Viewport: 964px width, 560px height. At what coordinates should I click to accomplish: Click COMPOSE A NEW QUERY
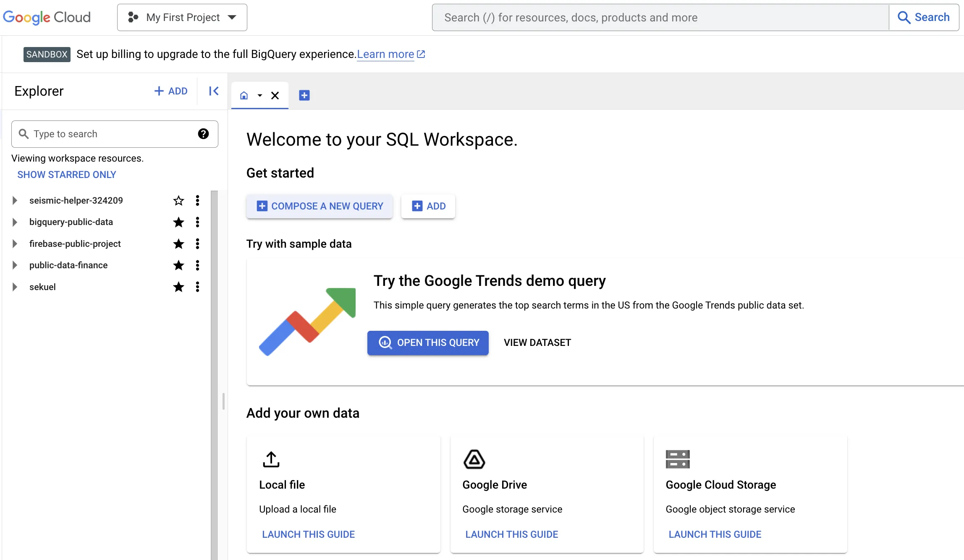coord(319,206)
